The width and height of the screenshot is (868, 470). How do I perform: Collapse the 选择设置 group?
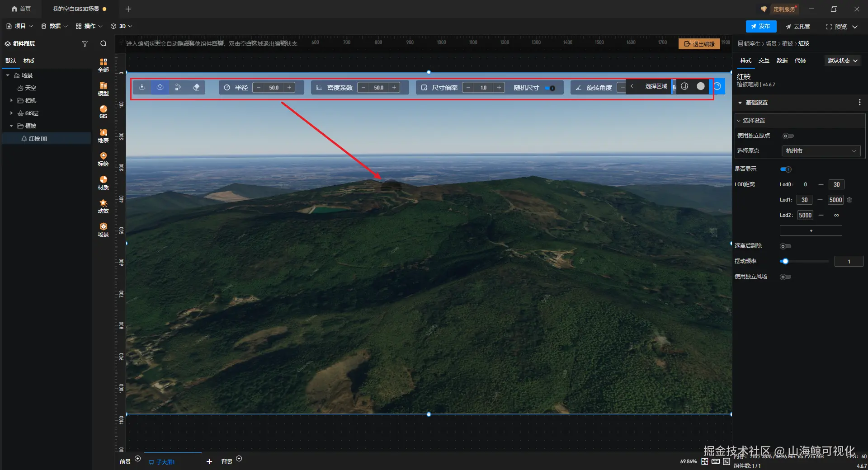(739, 121)
